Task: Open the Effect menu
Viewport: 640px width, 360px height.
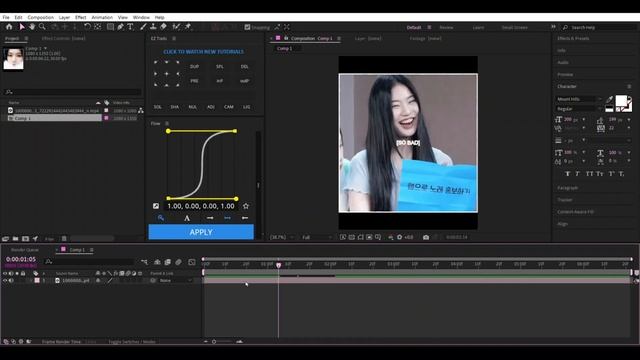Action: [80, 18]
